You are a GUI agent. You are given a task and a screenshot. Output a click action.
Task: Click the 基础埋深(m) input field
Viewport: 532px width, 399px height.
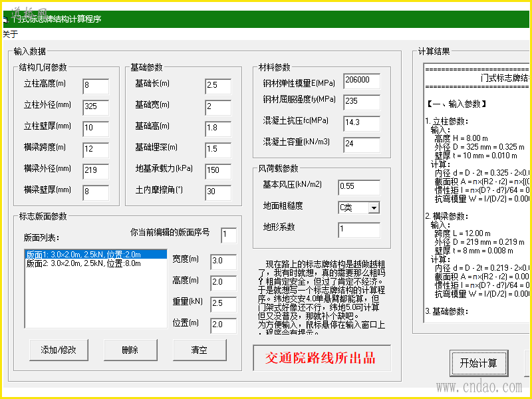pos(218,150)
